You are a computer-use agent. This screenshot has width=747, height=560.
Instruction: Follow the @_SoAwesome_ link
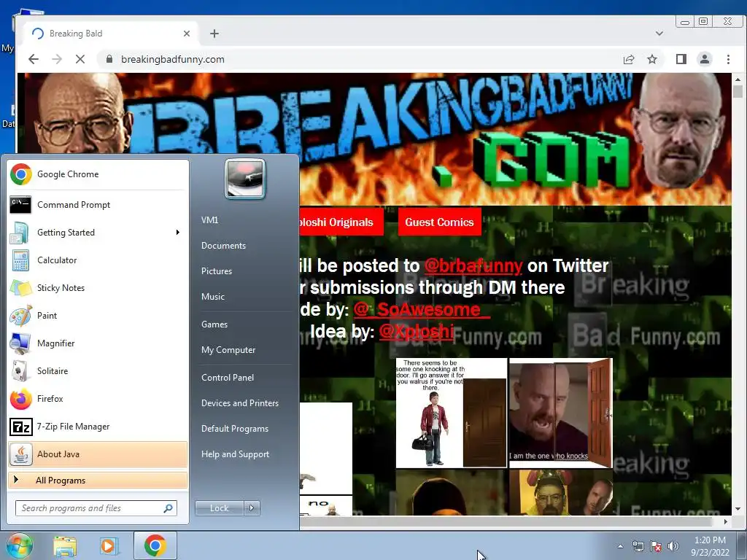tap(422, 309)
